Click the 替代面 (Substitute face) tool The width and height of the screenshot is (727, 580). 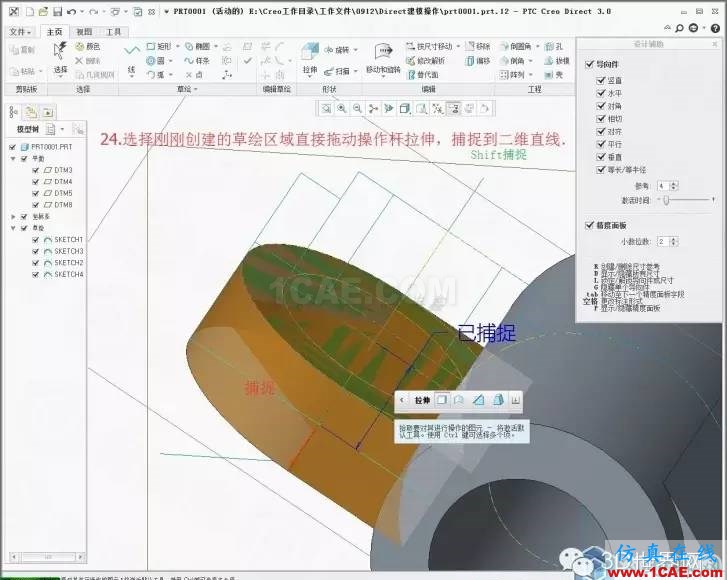point(422,75)
